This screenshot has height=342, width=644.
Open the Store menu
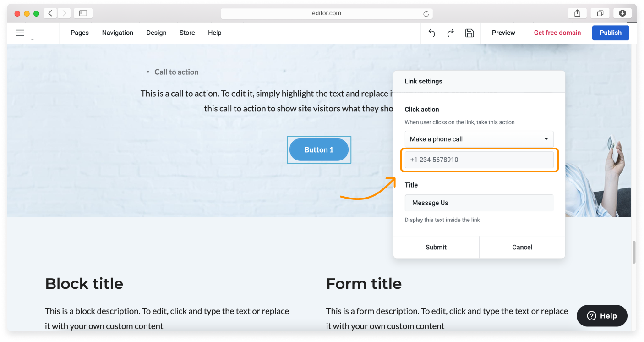pyautogui.click(x=187, y=33)
